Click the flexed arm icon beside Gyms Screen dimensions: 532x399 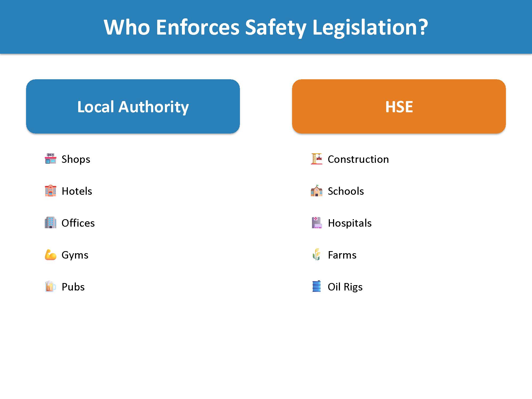(x=51, y=255)
